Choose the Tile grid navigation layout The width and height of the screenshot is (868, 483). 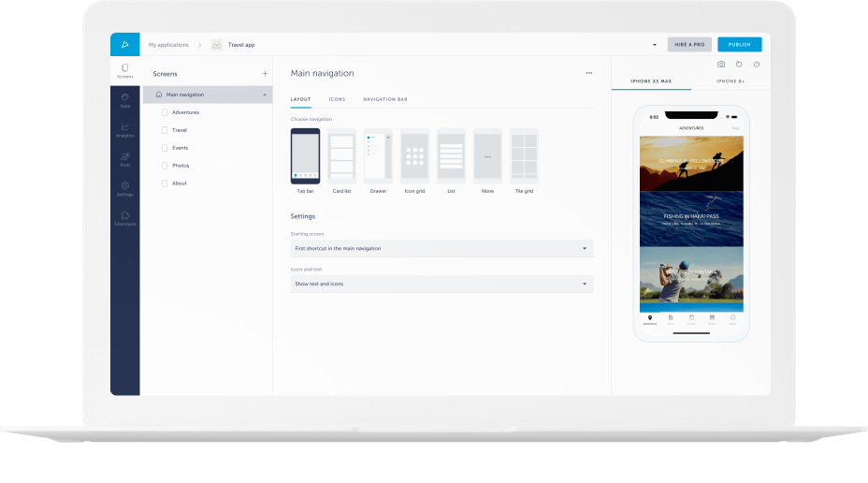click(524, 161)
